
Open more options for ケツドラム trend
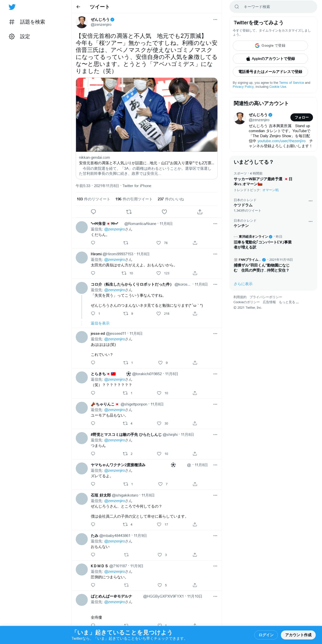[x=310, y=201]
